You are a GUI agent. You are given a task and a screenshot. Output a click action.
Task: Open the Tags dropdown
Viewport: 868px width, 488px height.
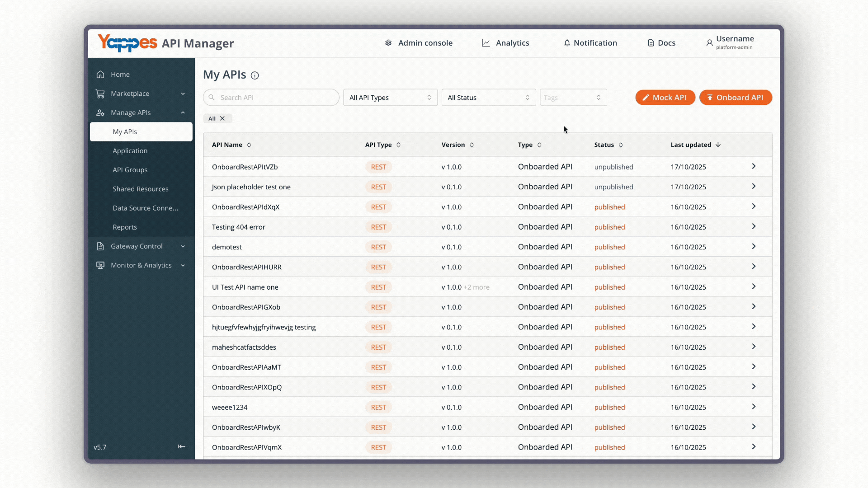point(573,98)
